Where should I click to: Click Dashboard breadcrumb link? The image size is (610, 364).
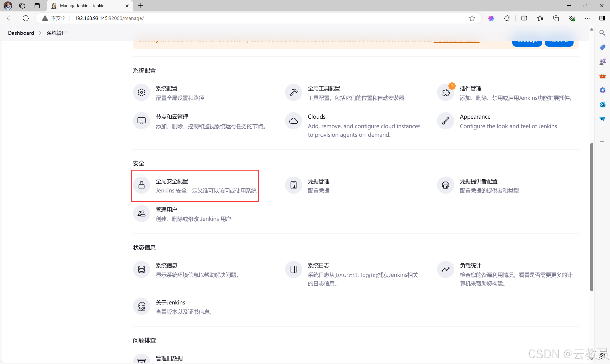pos(21,33)
